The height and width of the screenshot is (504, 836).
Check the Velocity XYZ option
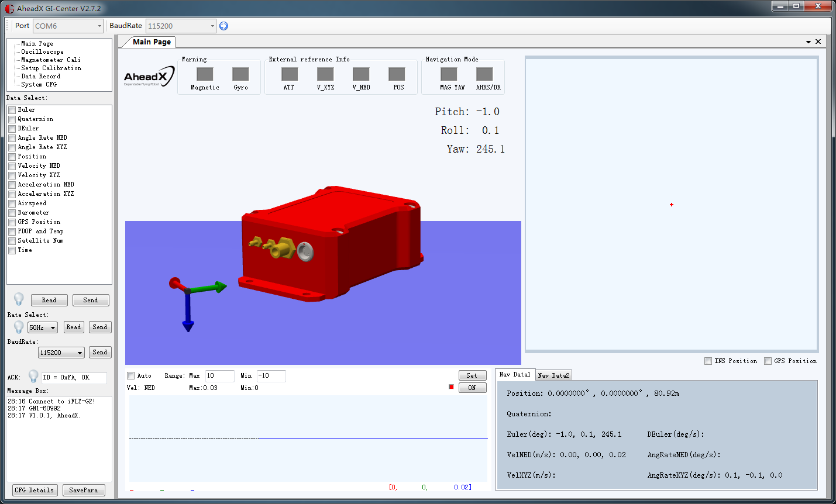12,175
